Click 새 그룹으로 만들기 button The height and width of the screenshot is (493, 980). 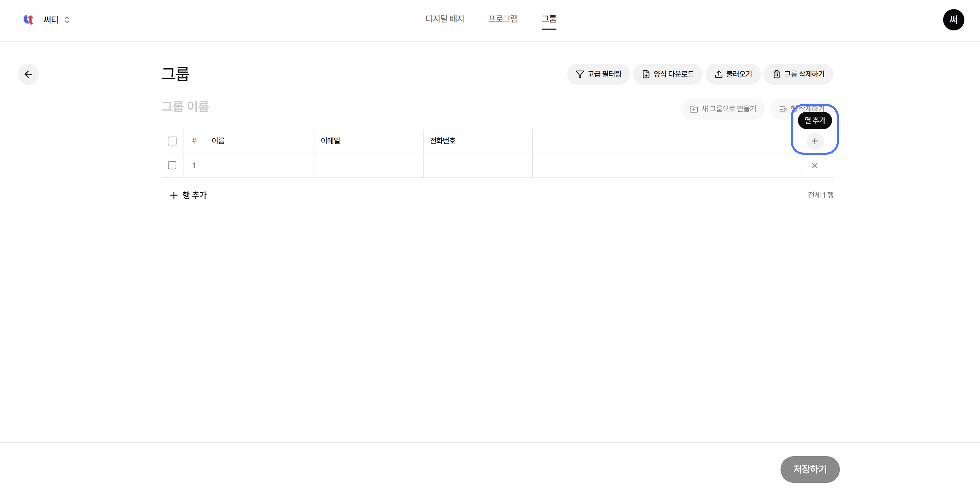pos(722,109)
